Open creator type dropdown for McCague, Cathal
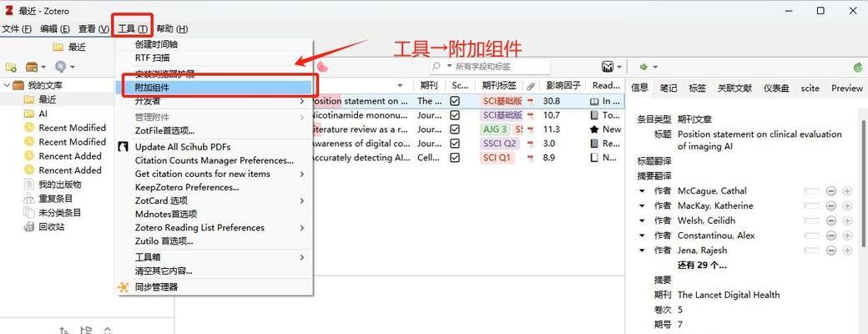This screenshot has height=334, width=868. click(x=642, y=191)
